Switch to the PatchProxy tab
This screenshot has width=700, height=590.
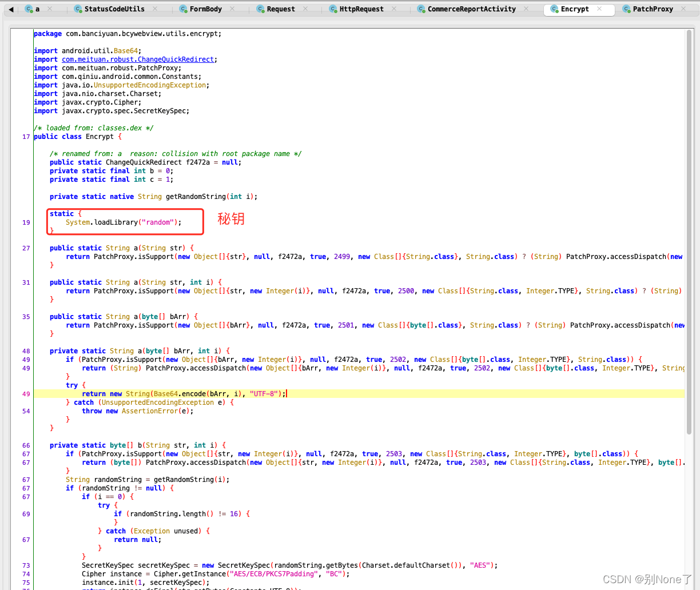(653, 9)
